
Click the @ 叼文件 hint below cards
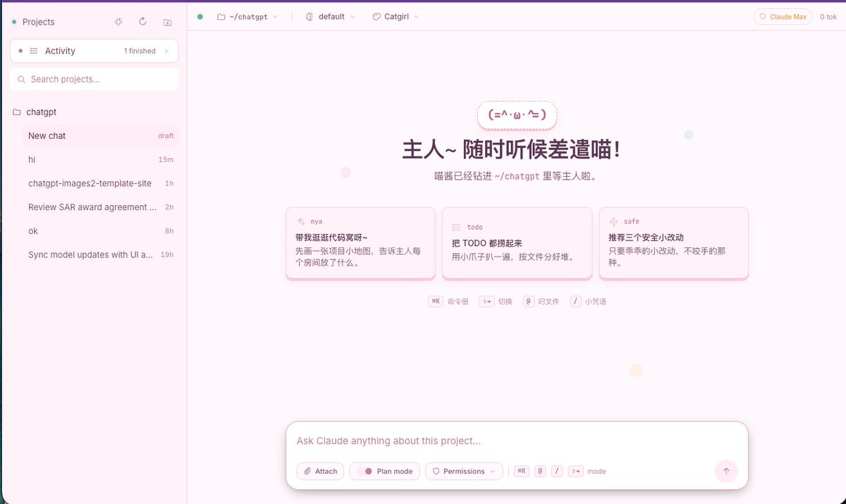pos(541,301)
